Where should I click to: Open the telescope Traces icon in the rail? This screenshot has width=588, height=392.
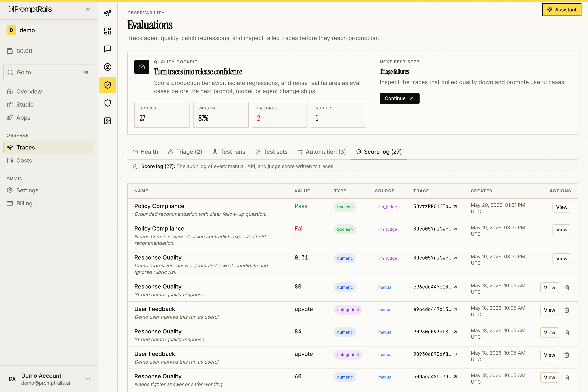(x=108, y=13)
